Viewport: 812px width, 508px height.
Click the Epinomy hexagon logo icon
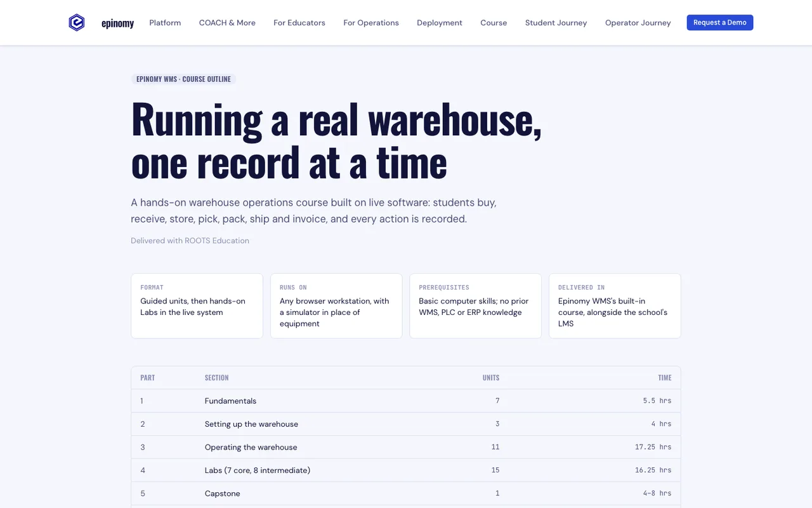[x=77, y=23]
